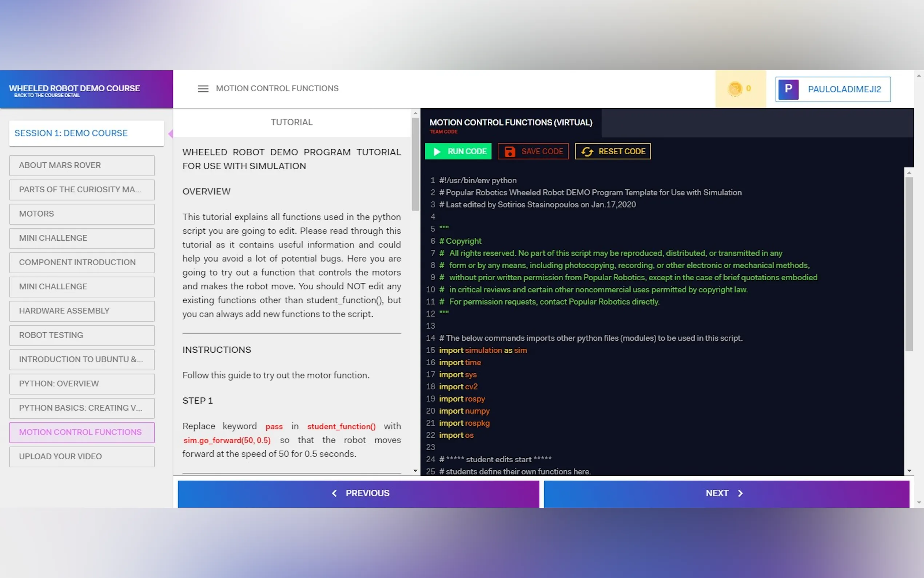Click code editor scroll down arrow
Image resolution: width=924 pixels, height=578 pixels.
[x=909, y=471]
